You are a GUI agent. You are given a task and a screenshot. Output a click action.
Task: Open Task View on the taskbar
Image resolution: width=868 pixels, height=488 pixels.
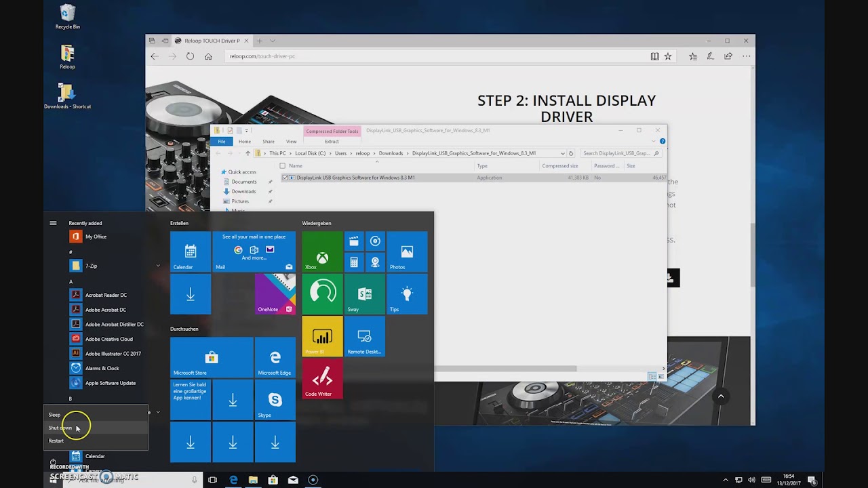point(212,480)
